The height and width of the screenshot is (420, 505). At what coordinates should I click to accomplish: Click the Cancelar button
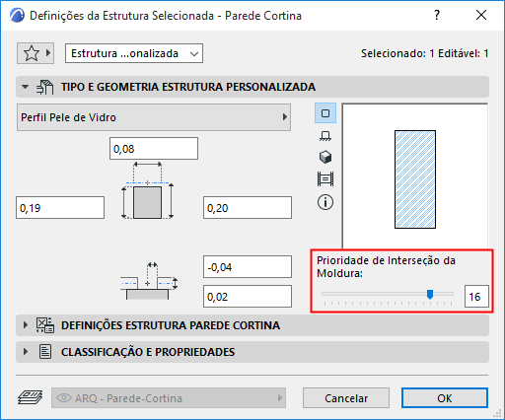point(346,398)
